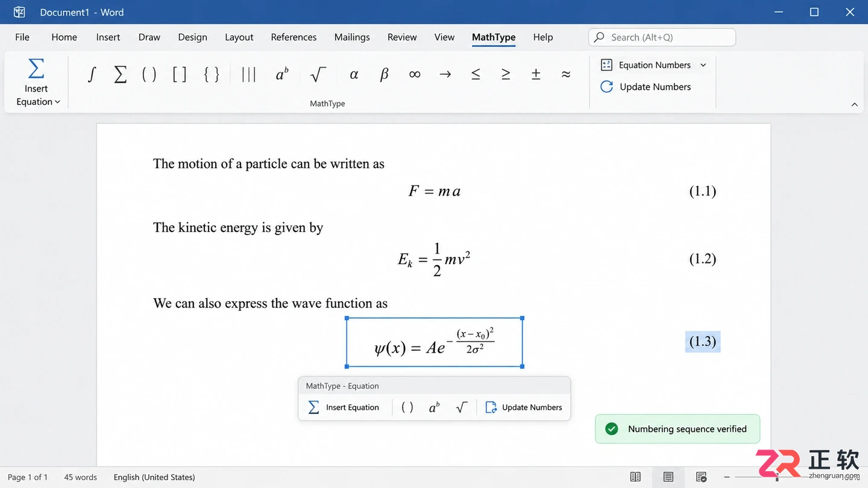The height and width of the screenshot is (488, 868).
Task: Click the word count in the status bar
Action: pyautogui.click(x=80, y=477)
